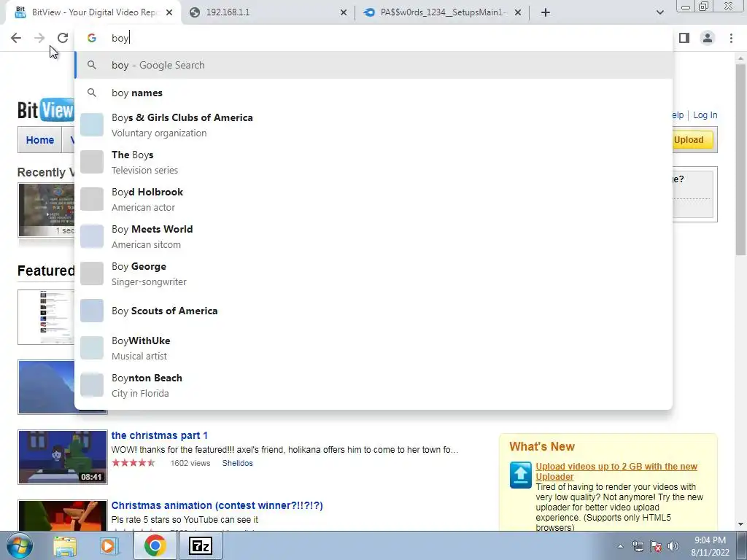Click the Log In link

pyautogui.click(x=705, y=115)
